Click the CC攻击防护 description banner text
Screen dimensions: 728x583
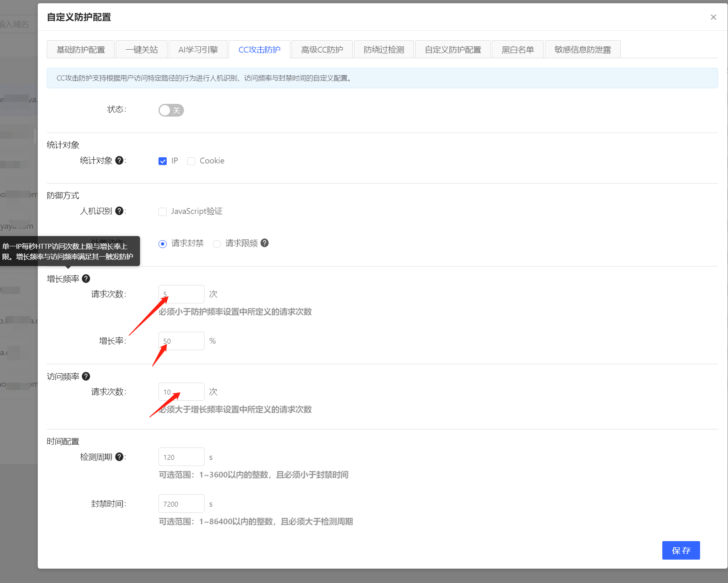205,78
